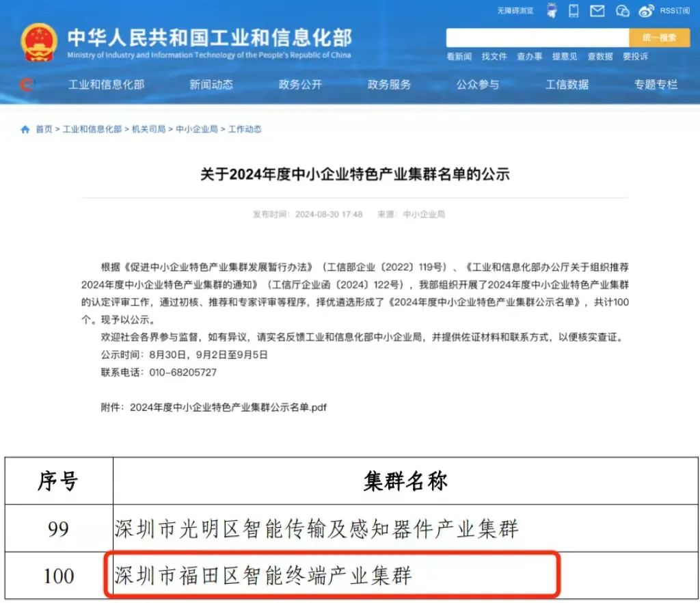This screenshot has width=700, height=603.
Task: Click the orange 统一搜索 button
Action: [x=660, y=38]
